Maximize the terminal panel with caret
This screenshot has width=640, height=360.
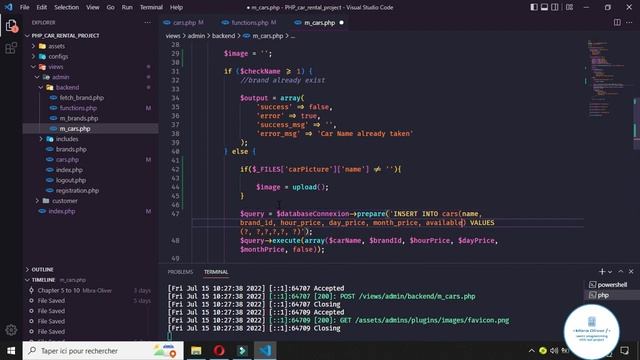pos(621,271)
